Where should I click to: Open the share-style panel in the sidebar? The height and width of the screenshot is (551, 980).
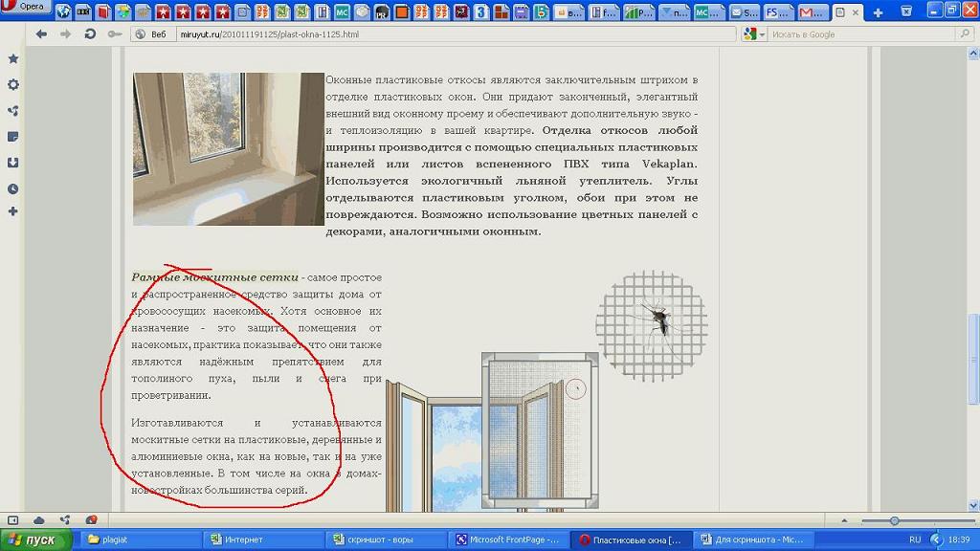pyautogui.click(x=13, y=111)
